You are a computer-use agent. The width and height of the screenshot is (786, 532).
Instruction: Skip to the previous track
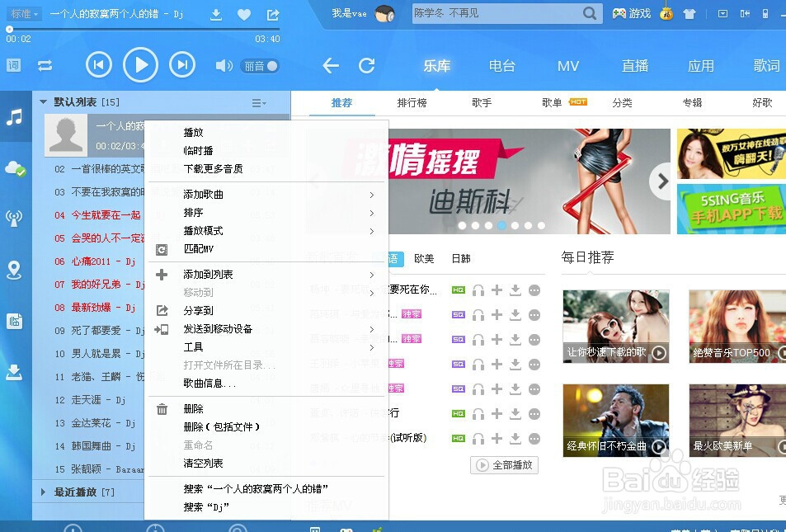pyautogui.click(x=99, y=64)
